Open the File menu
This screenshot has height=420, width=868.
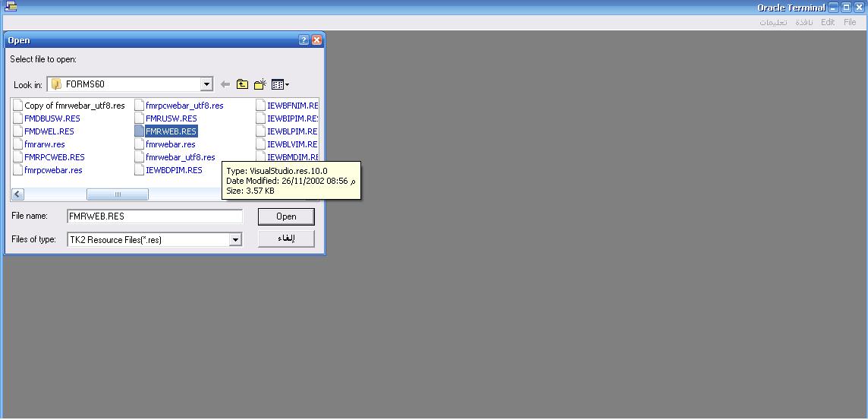tap(850, 22)
